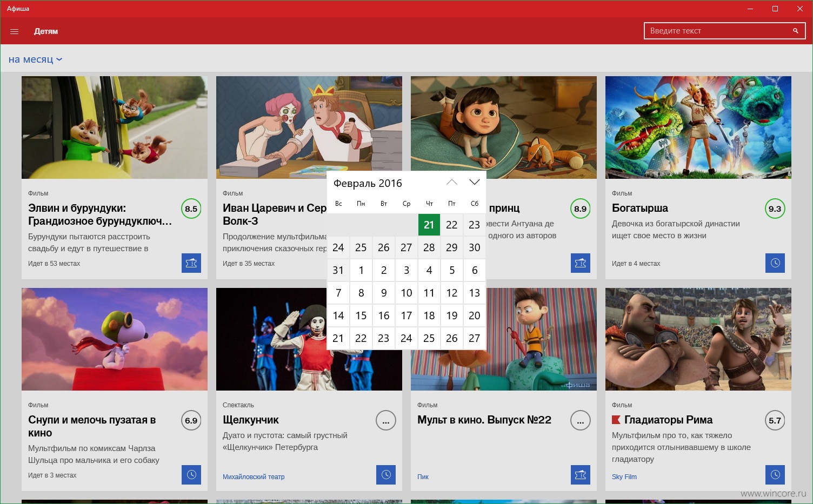This screenshot has width=813, height=504.
Task: Click the 8.9 rating circle
Action: (581, 209)
